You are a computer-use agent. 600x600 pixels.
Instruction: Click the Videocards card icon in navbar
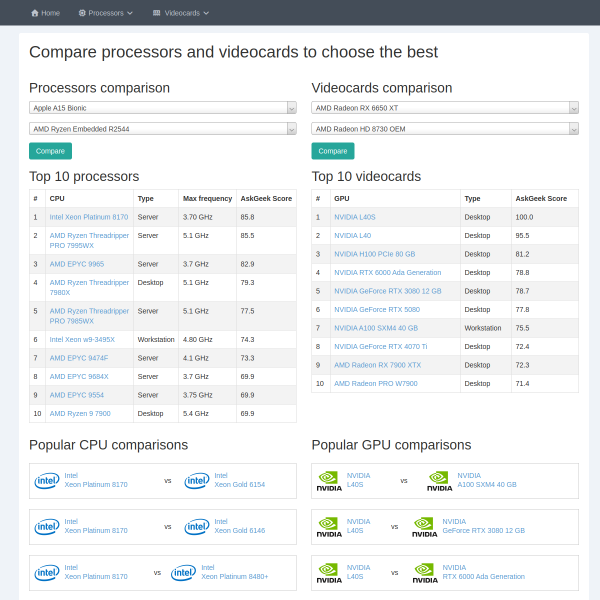point(157,13)
